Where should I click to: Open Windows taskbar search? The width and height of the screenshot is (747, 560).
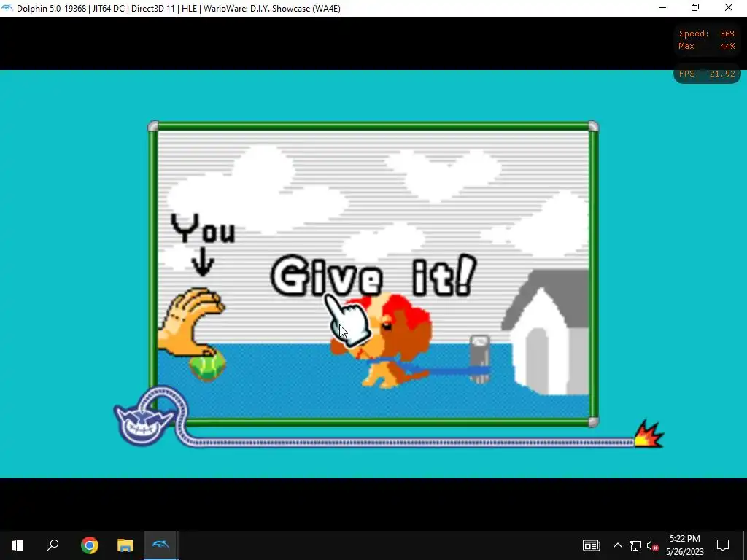[53, 545]
